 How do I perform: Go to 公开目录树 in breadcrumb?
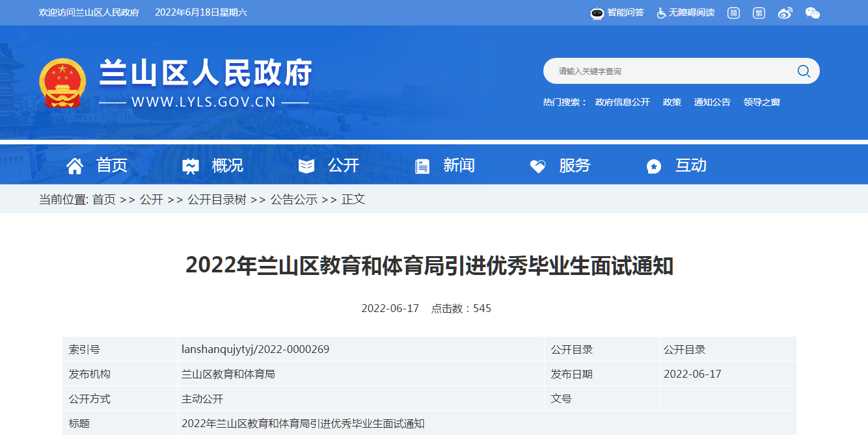coord(217,200)
